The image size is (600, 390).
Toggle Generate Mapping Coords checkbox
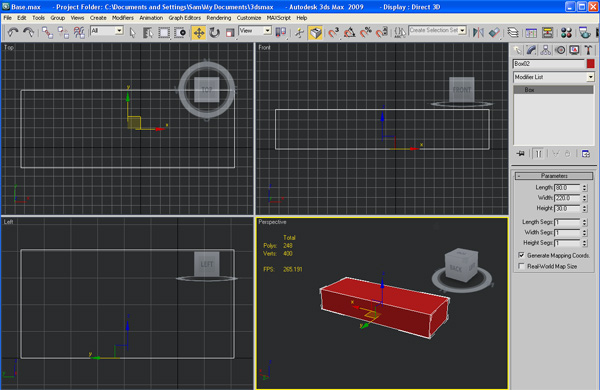pyautogui.click(x=521, y=255)
